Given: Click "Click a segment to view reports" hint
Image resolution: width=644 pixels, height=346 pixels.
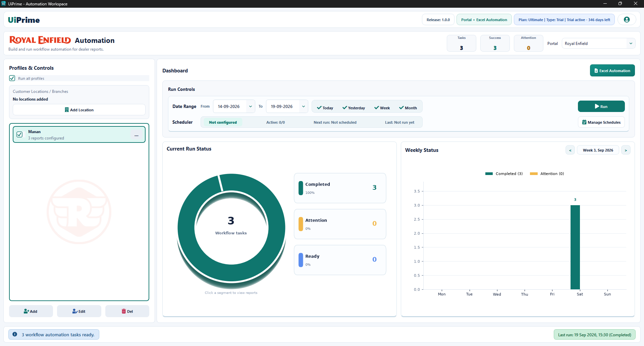Looking at the screenshot, I should [231, 293].
